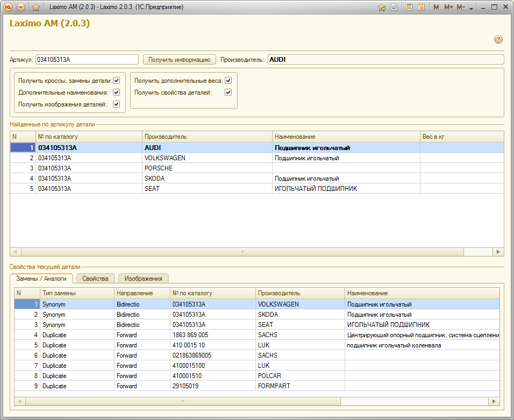This screenshot has width=514, height=420.
Task: Click lower table horizontal scrollbar right arrow
Action: [494, 401]
